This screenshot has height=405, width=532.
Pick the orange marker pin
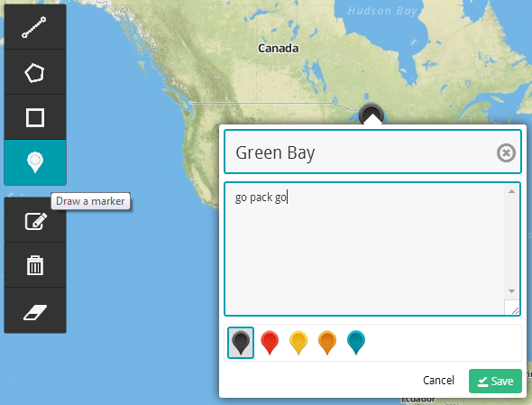click(327, 343)
